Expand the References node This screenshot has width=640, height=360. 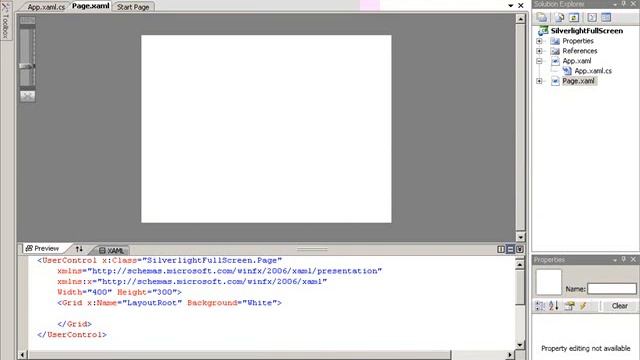[539, 51]
